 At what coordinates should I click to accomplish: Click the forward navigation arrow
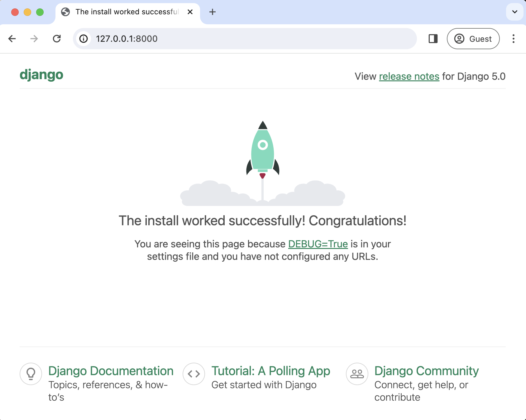[34, 39]
